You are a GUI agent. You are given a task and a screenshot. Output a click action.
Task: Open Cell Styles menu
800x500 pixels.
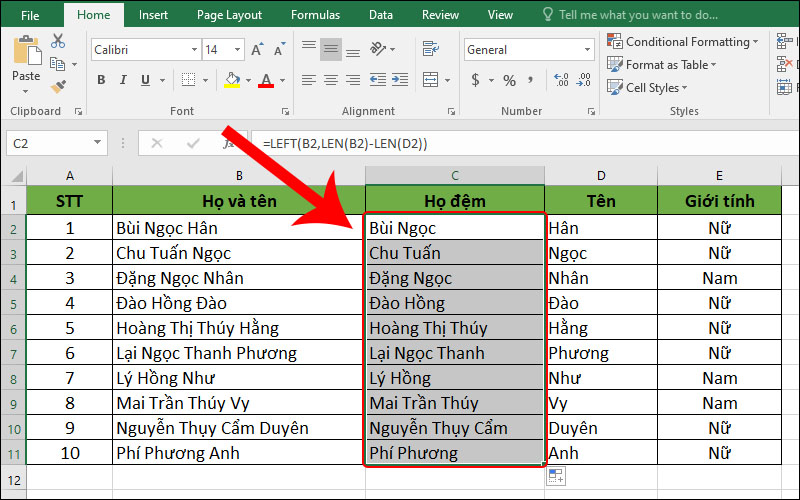coord(646,87)
